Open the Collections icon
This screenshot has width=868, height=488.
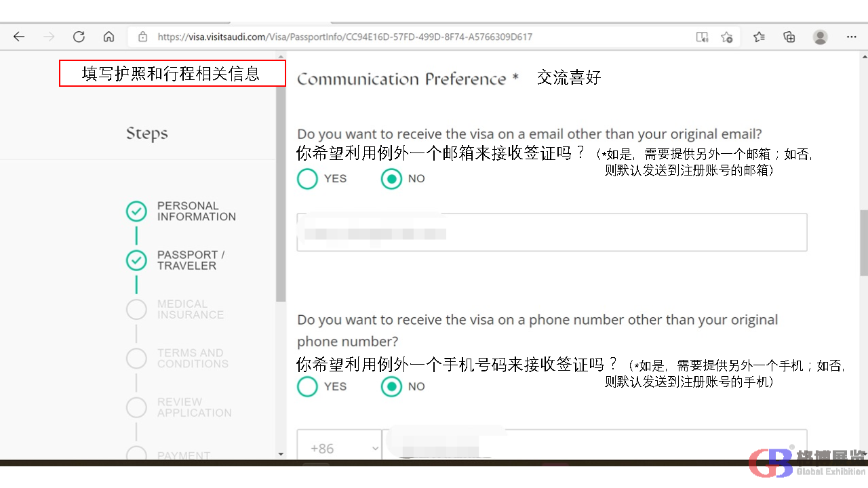(x=789, y=37)
